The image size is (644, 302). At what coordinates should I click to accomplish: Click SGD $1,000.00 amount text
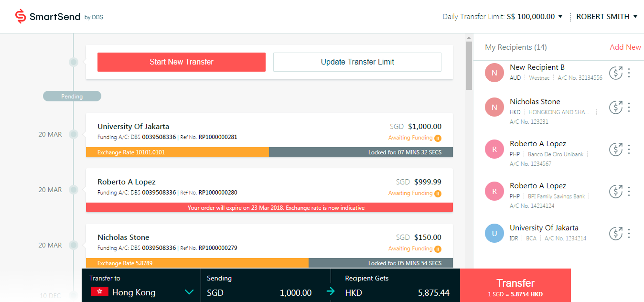tap(416, 126)
